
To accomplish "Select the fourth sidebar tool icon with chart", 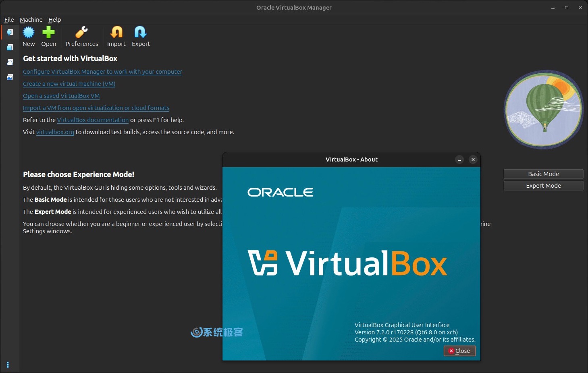I will click(10, 77).
